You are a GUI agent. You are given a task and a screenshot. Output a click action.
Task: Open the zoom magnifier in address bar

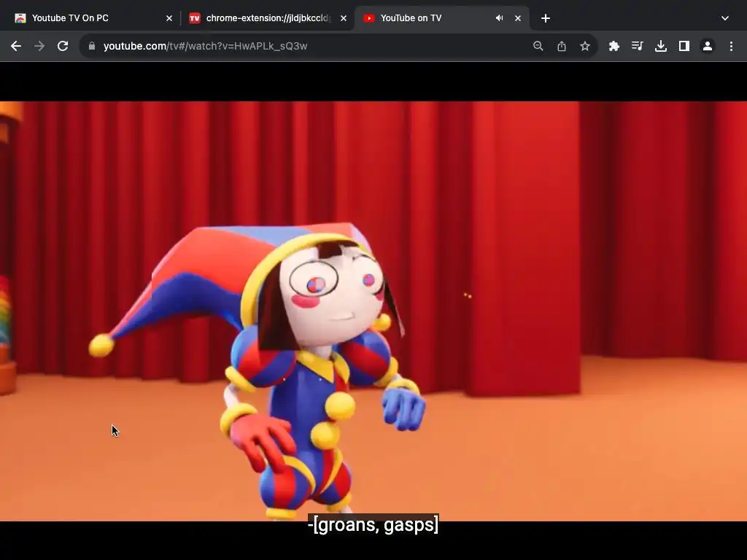click(538, 46)
